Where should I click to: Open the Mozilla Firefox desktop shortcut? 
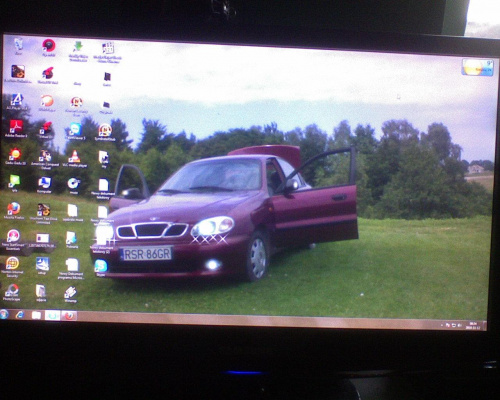click(14, 211)
